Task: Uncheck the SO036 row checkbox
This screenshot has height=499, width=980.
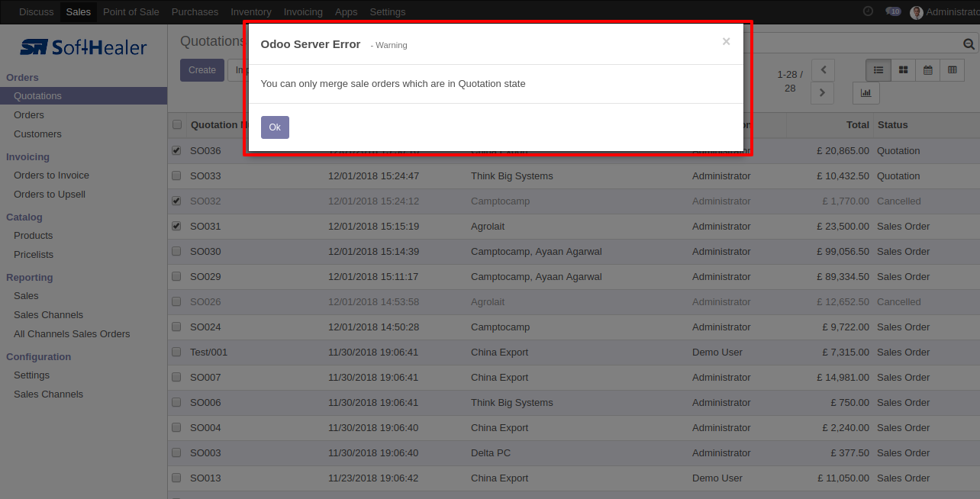Action: tap(176, 150)
